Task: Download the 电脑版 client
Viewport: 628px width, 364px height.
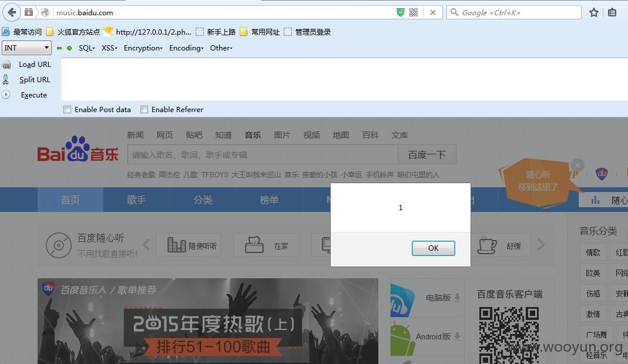Action: (x=427, y=298)
